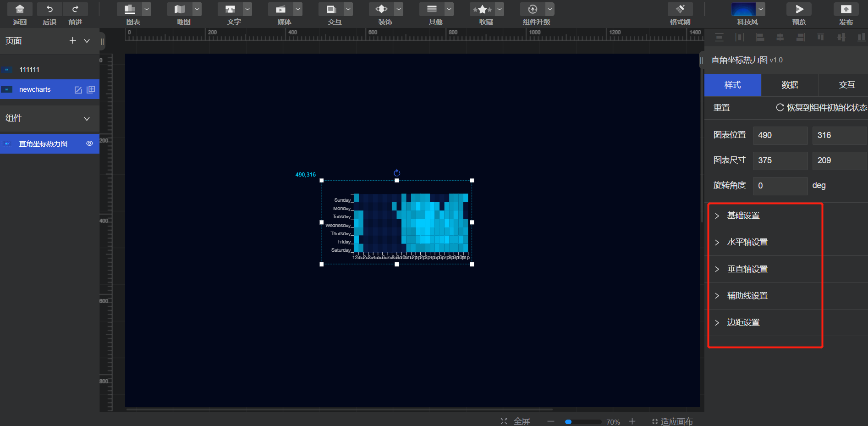Click the 返回 home icon
The image size is (868, 426).
(20, 9)
